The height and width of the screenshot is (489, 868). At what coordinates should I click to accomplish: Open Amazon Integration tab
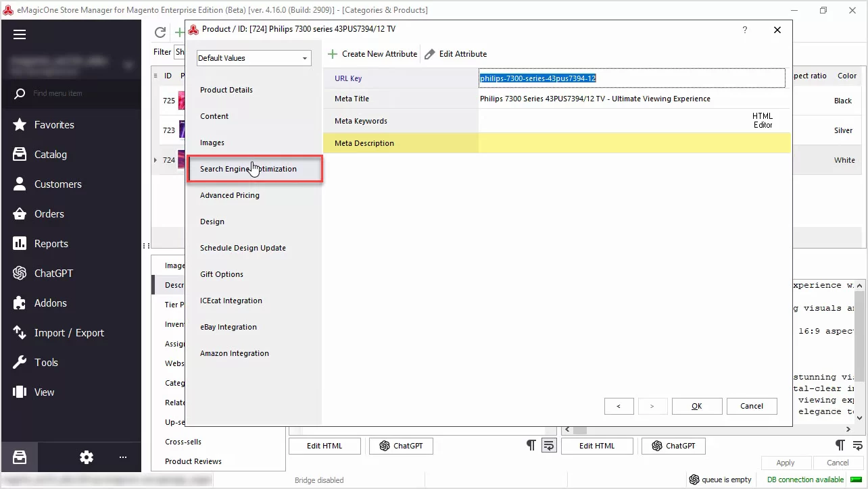point(235,353)
